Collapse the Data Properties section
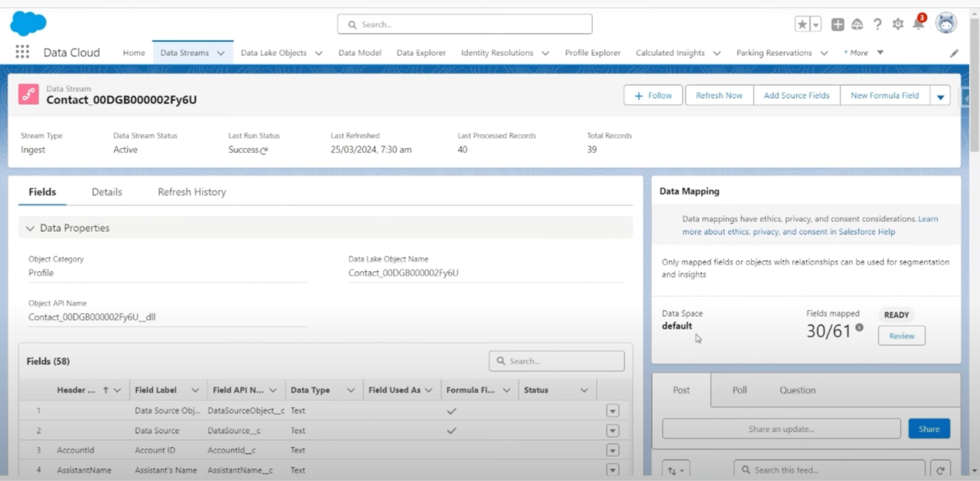 coord(30,228)
